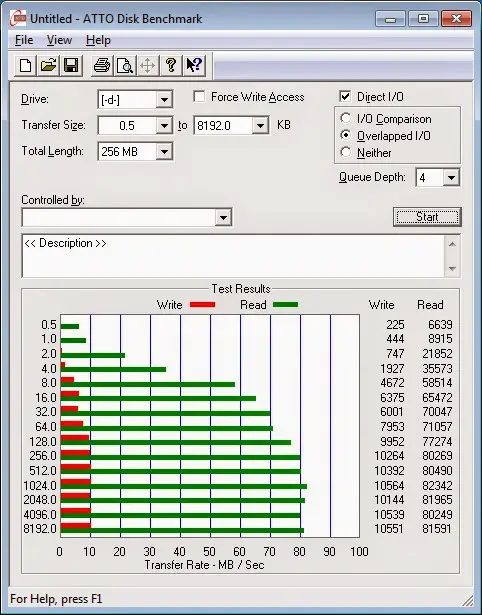Open the View menu
This screenshot has width=482, height=615.
(59, 40)
